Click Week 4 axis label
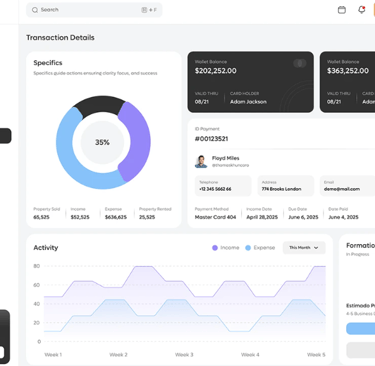 point(250,355)
